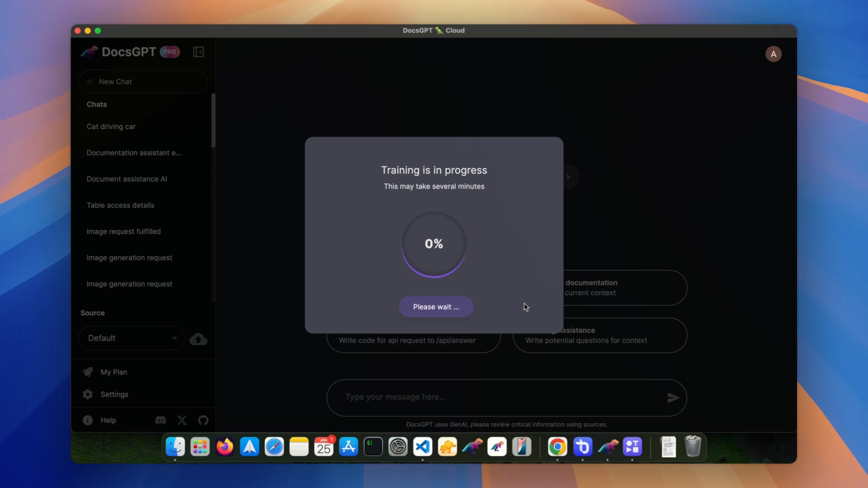Screen dimensions: 868x488
Task: Open the Image request fulfilled chat
Action: tap(143, 231)
